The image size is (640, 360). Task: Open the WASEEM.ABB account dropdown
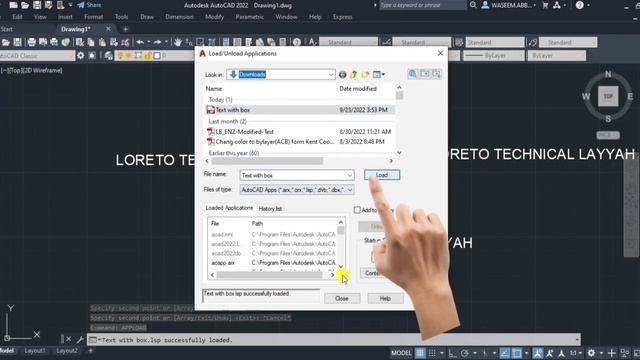point(509,5)
